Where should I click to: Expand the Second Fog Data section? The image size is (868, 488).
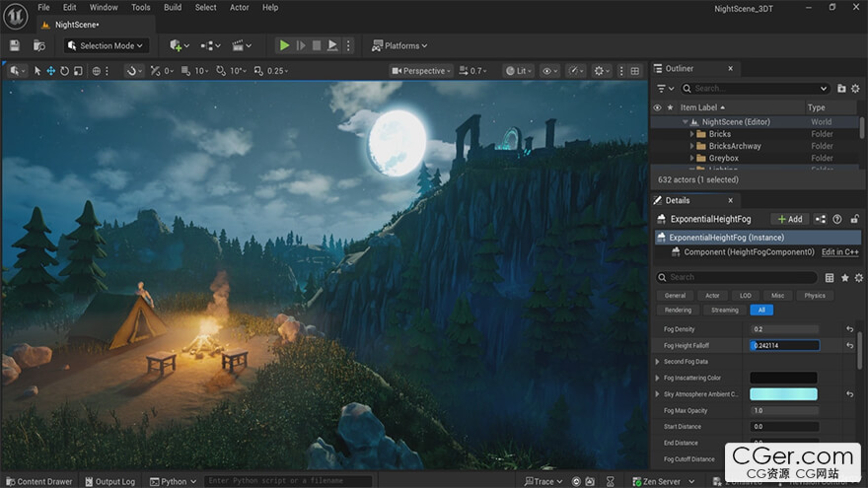pos(658,362)
